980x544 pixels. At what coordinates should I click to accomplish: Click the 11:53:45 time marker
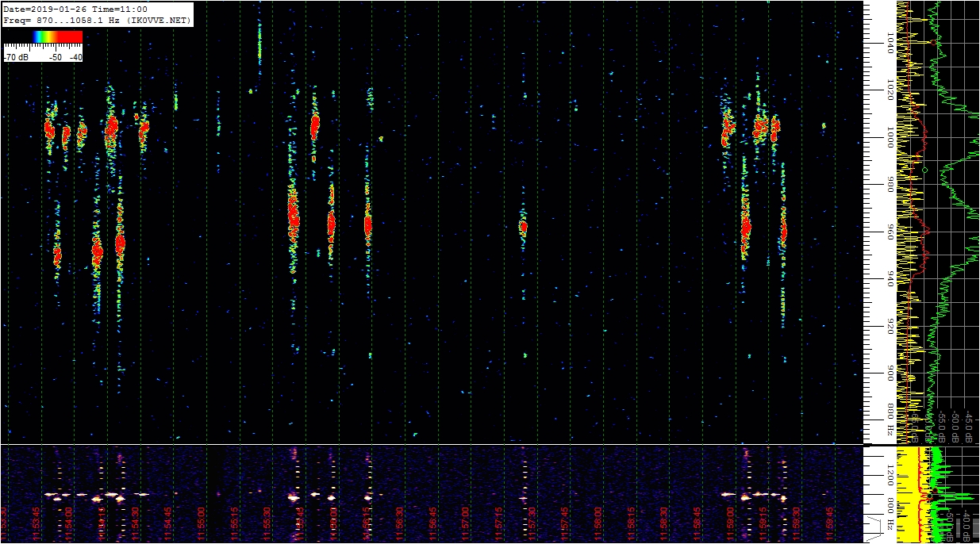pos(37,523)
